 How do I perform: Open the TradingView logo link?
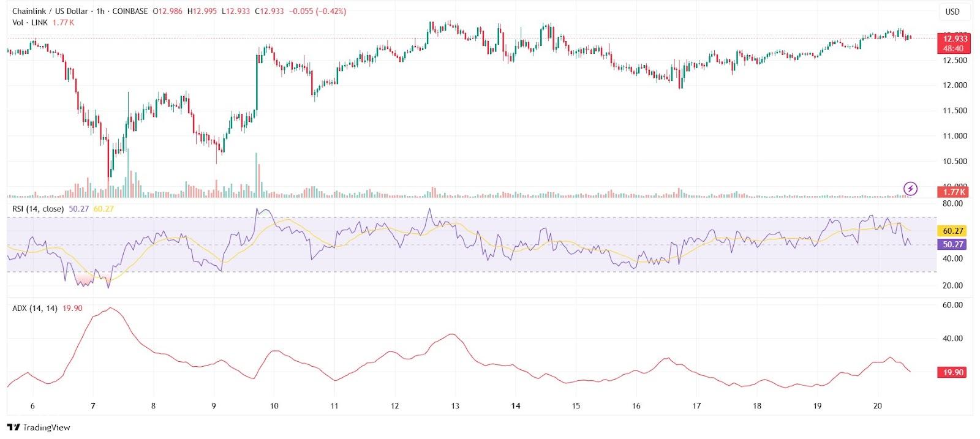pyautogui.click(x=39, y=427)
